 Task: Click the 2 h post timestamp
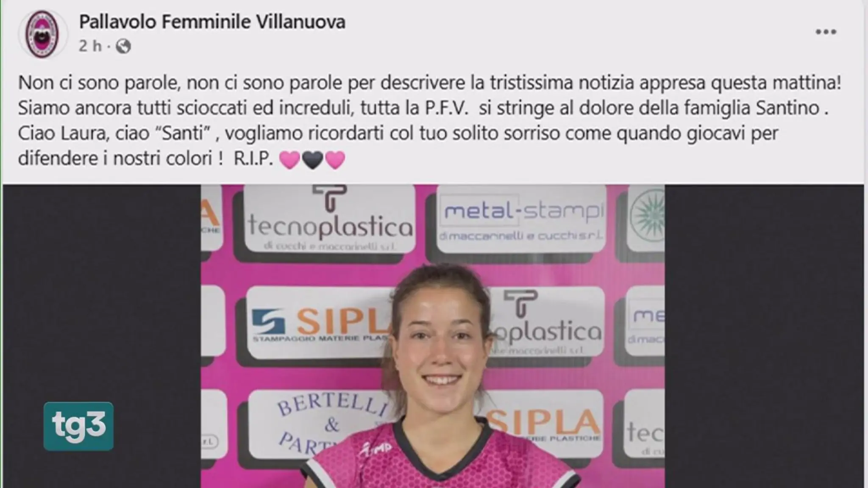[90, 46]
